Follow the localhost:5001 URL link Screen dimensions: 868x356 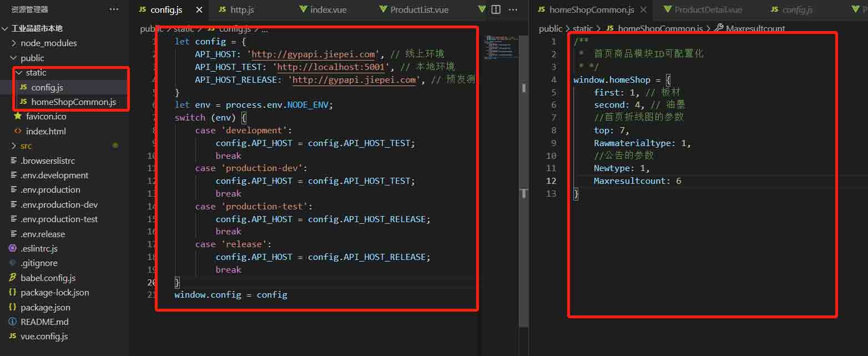point(331,67)
